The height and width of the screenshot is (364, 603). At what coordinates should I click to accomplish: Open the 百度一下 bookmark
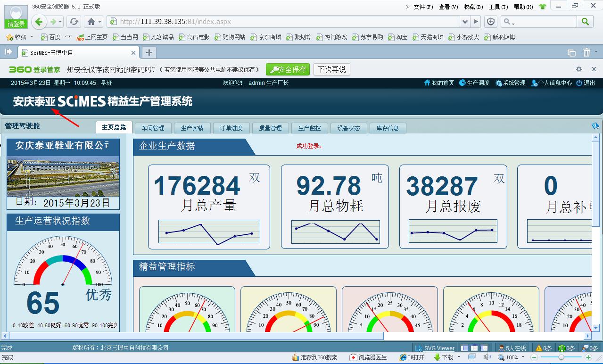(56, 37)
